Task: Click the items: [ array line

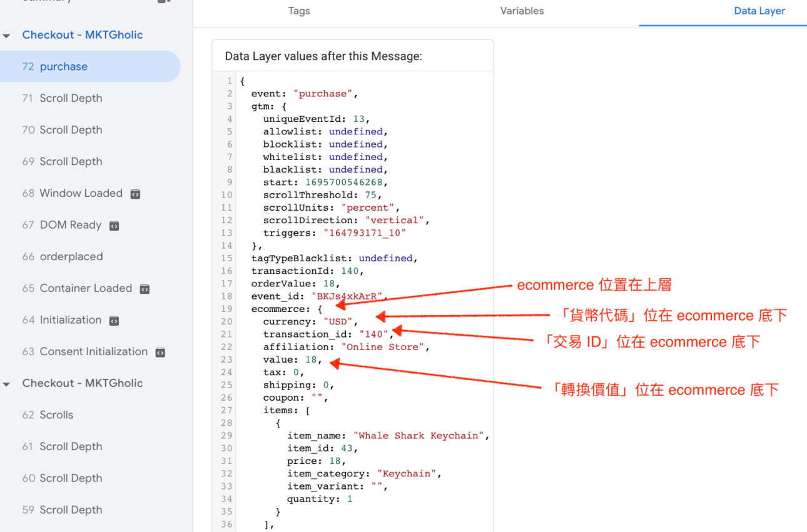Action: click(x=287, y=410)
